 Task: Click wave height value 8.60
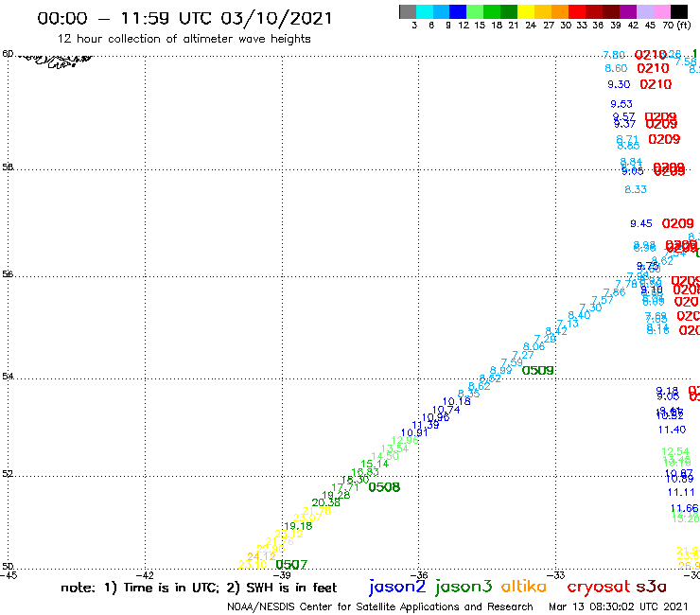pos(616,68)
